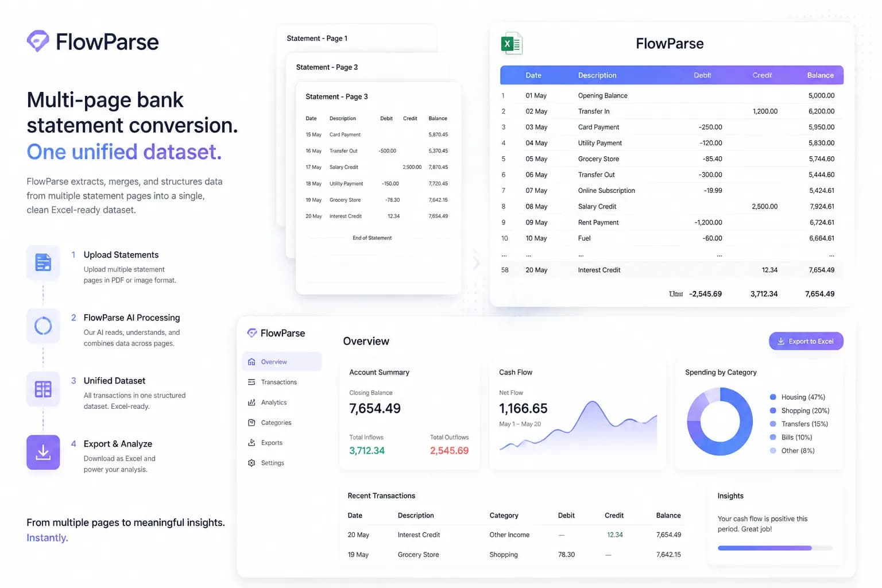Click the Spending by Category donut chart
The width and height of the screenshot is (882, 588).
[719, 421]
